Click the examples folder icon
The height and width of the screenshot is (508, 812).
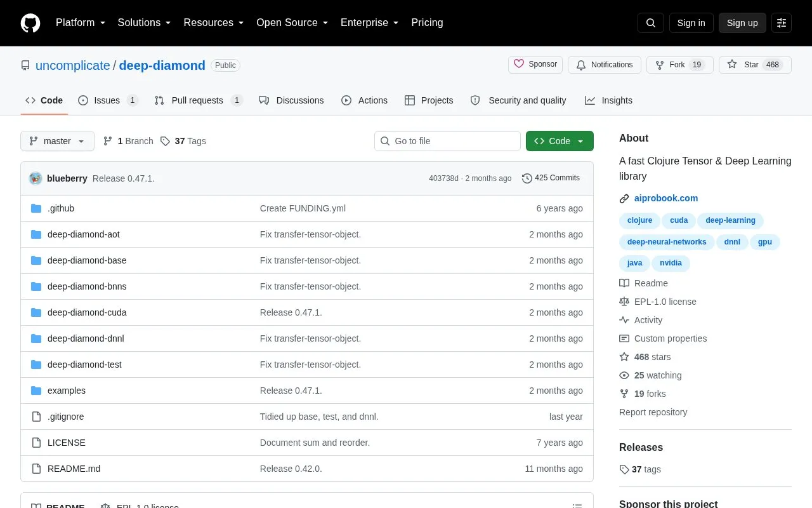coord(36,391)
